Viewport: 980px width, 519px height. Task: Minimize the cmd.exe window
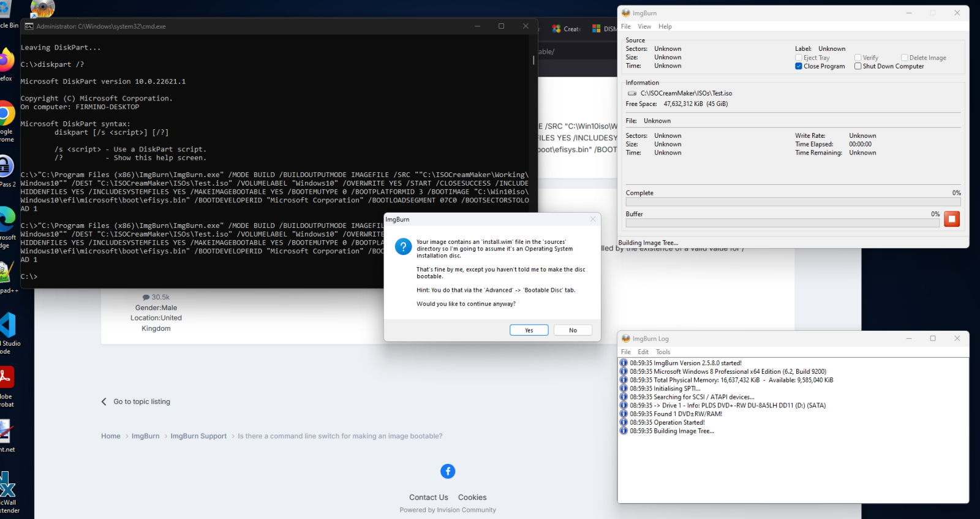point(477,26)
